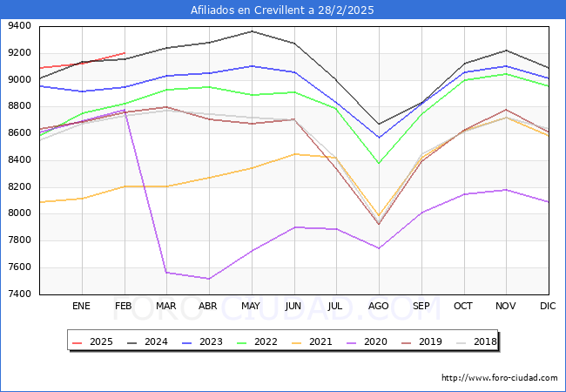The image size is (566, 392).
Task: Click the 9000 y-axis value
Action: (19, 79)
